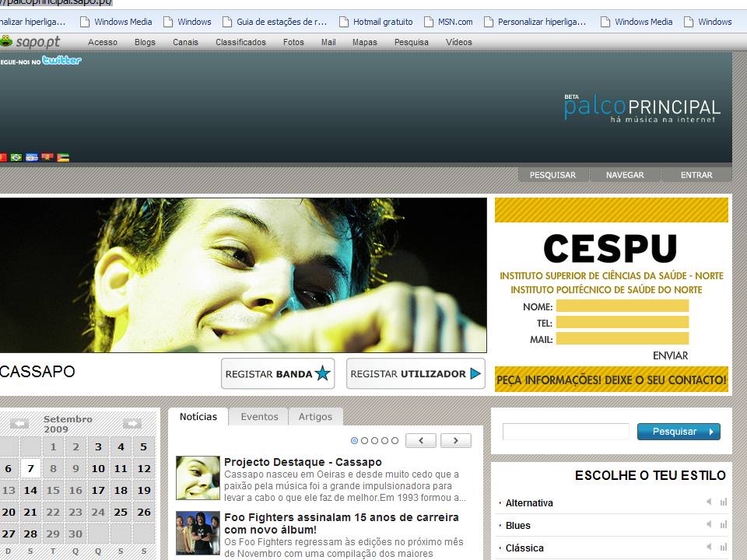
Task: Focus the search box beside Pesquisar
Action: click(566, 432)
